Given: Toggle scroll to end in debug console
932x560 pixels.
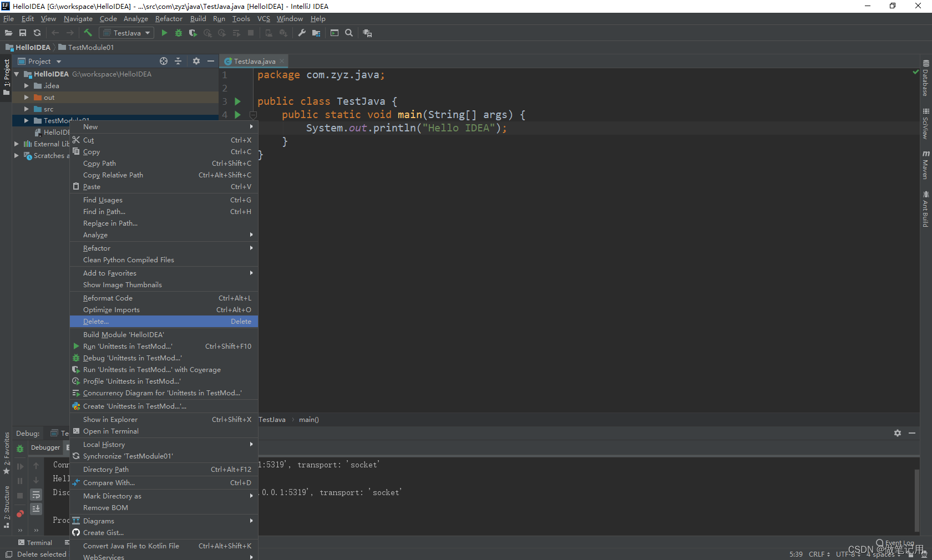Looking at the screenshot, I should tap(36, 508).
